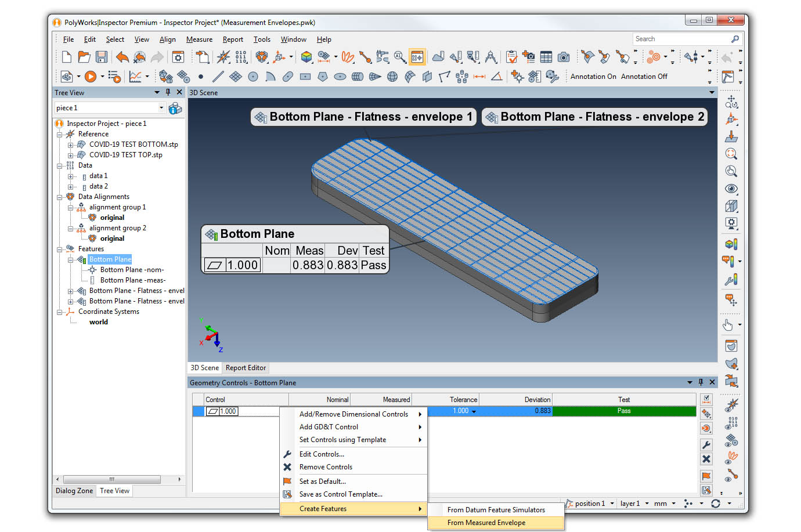The height and width of the screenshot is (532, 801).
Task: Choose From Measured Envelope
Action: coord(496,523)
